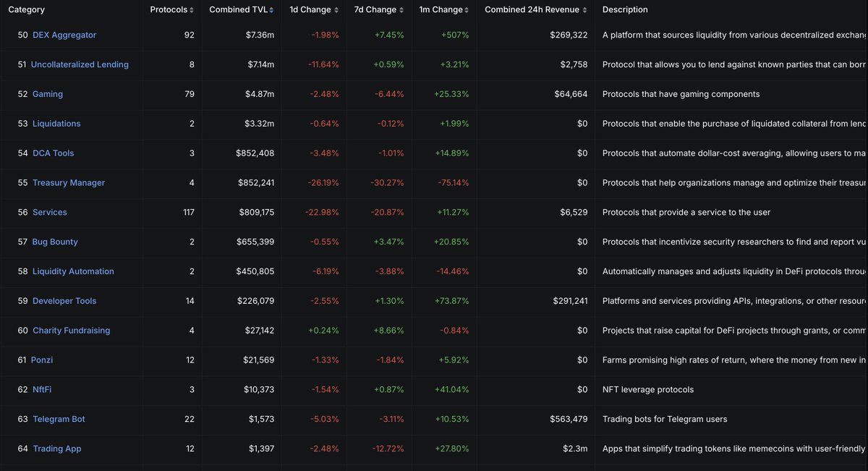This screenshot has height=471, width=868.
Task: Select protocols count 22
Action: point(189,420)
